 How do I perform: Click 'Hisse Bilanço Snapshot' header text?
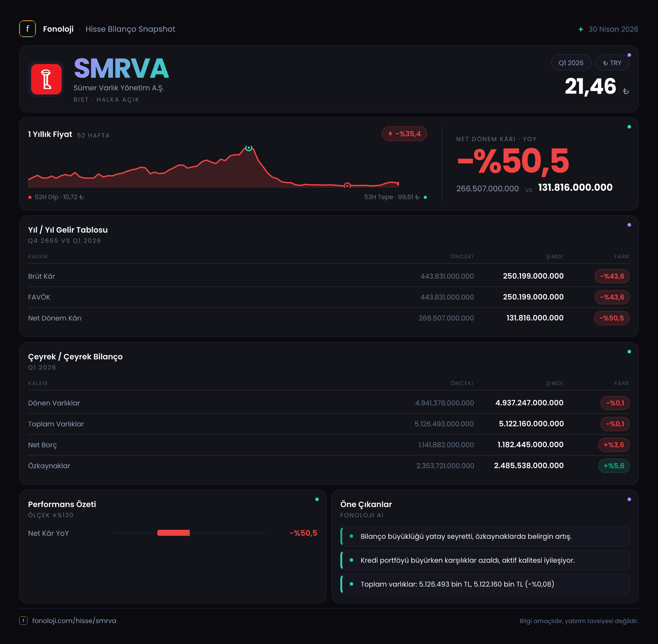click(x=130, y=29)
